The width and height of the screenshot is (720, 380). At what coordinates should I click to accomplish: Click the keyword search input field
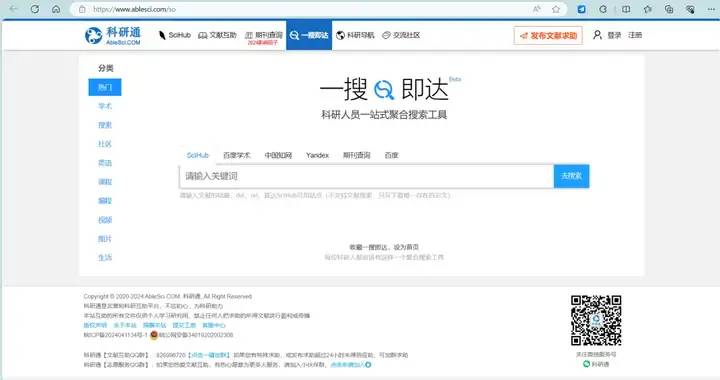click(x=366, y=176)
